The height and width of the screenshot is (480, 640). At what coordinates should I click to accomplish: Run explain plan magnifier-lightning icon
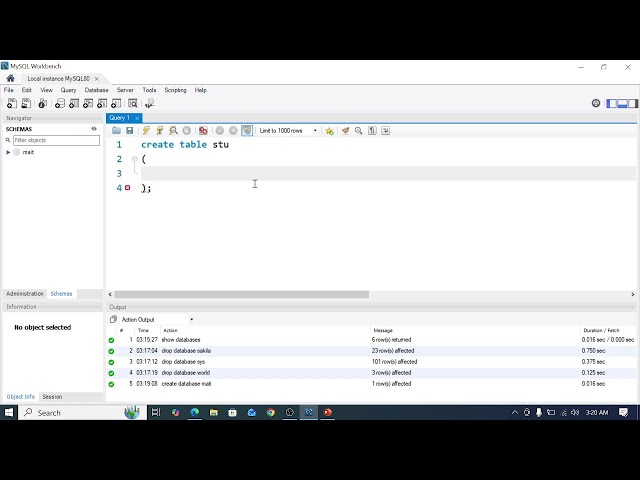coord(173,131)
